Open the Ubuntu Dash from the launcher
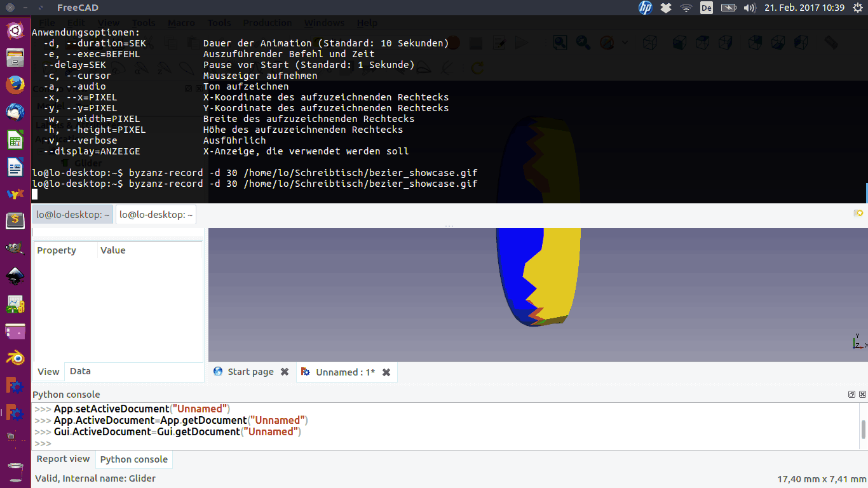This screenshot has height=488, width=868. pos(15,29)
